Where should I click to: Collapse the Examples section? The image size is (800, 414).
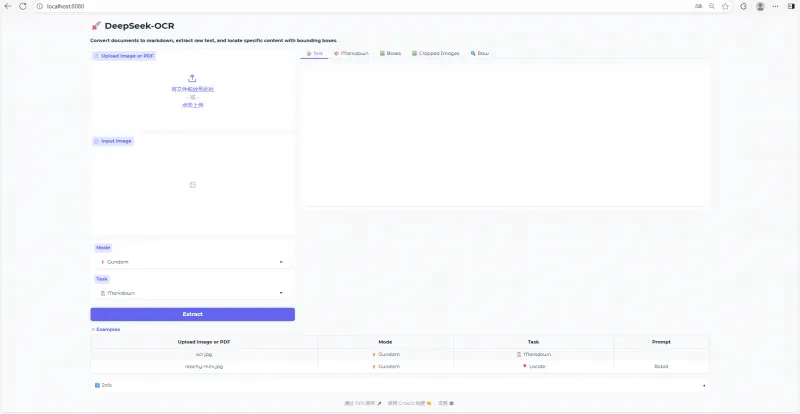[106, 329]
